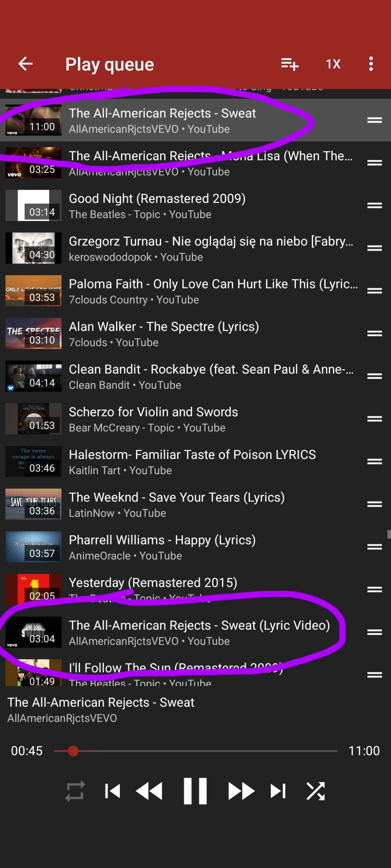Tap the reorder handle beside Pharrell Williams Happy

(x=374, y=547)
